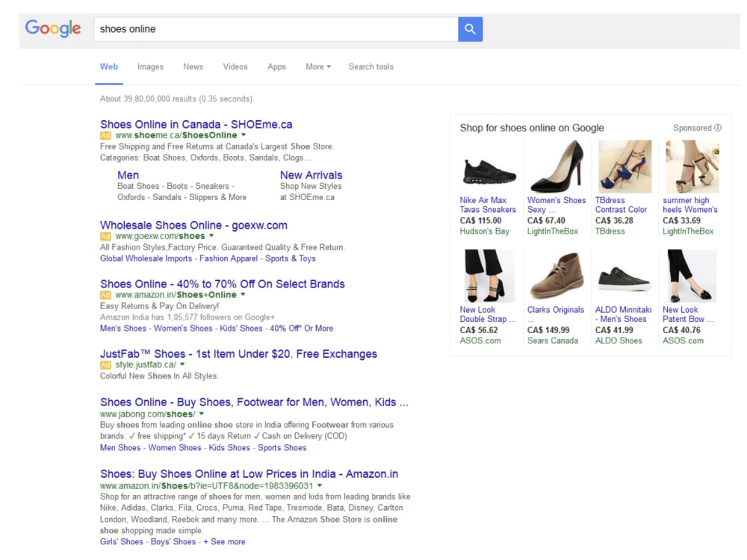Click 'CA$ 149.99' price
Image resolution: width=747 pixels, height=560 pixels.
(548, 330)
